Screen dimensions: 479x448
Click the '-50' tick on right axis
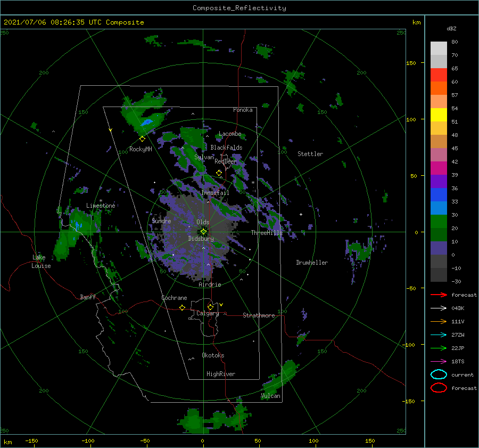pyautogui.click(x=411, y=288)
